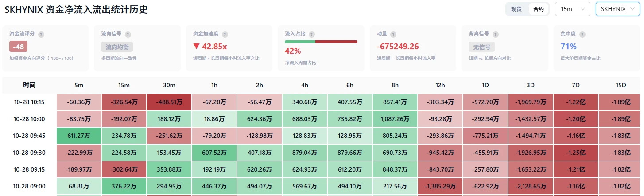Click the 15D column header

[621, 85]
